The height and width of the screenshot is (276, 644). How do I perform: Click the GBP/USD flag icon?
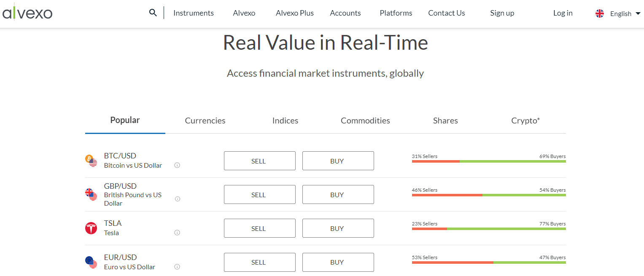click(91, 194)
